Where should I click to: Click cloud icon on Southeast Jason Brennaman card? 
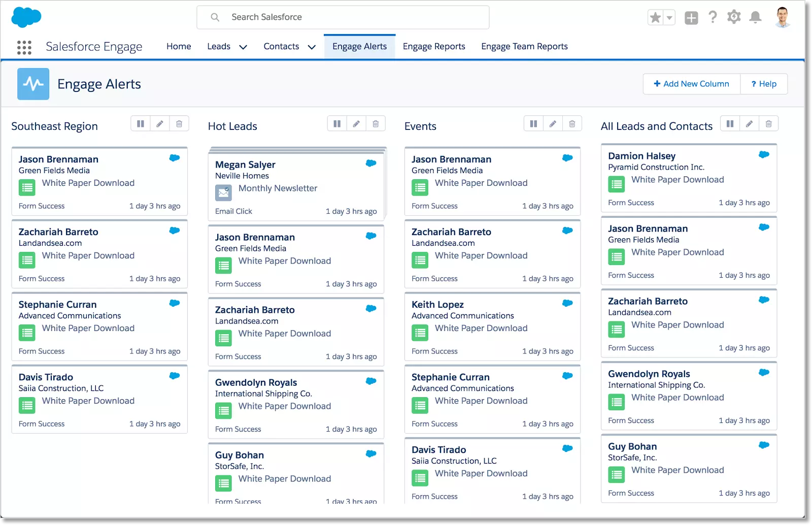175,158
